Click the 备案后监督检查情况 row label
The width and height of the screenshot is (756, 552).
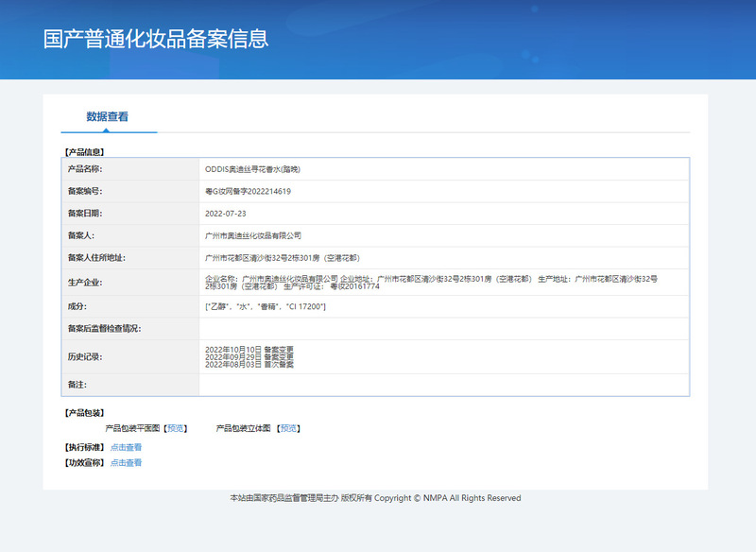point(104,328)
